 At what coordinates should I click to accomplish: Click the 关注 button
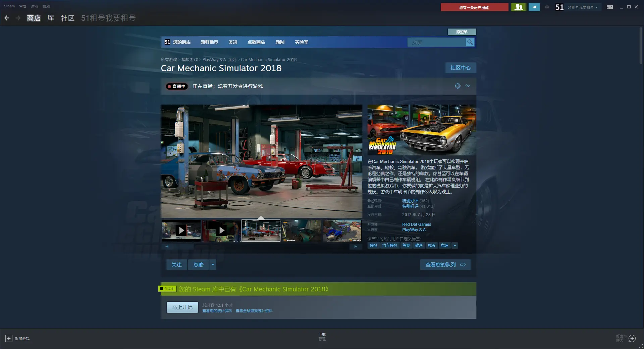(x=176, y=265)
